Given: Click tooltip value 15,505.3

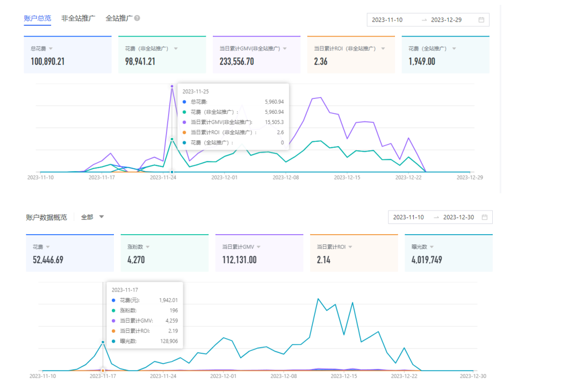Looking at the screenshot, I should tap(274, 122).
